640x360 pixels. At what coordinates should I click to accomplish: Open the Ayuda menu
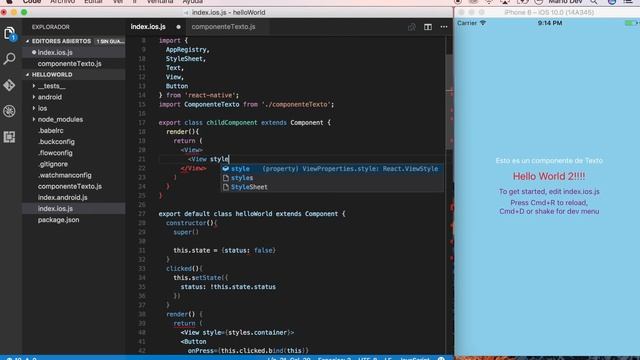(193, 2)
